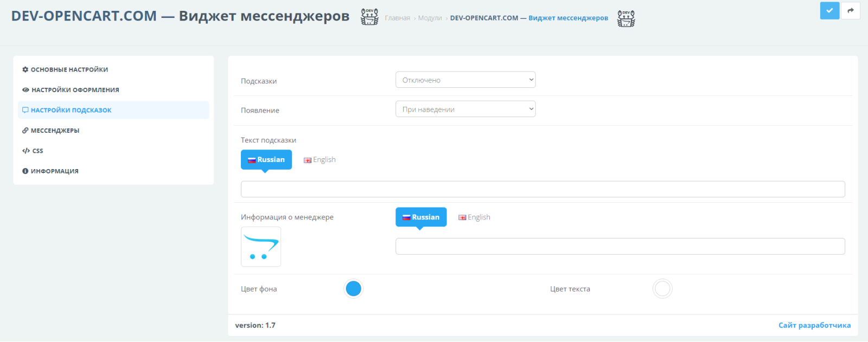Image resolution: width=868 pixels, height=342 pixels.
Task: Click the Цвет текста label
Action: coord(570,289)
